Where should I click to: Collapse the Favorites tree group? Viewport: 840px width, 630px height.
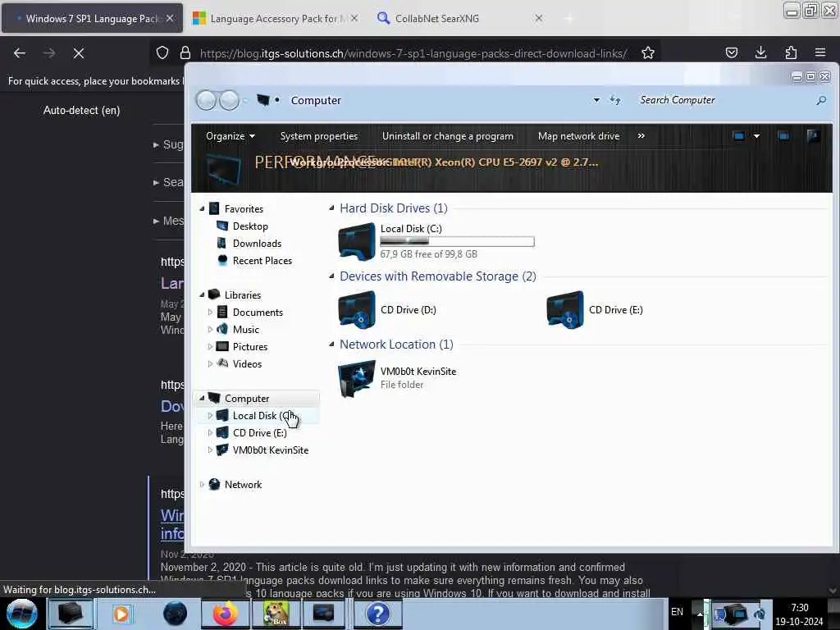pyautogui.click(x=202, y=208)
